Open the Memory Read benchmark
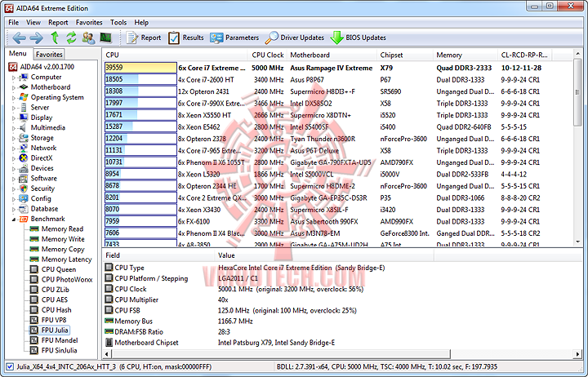588x377 pixels. pos(62,229)
